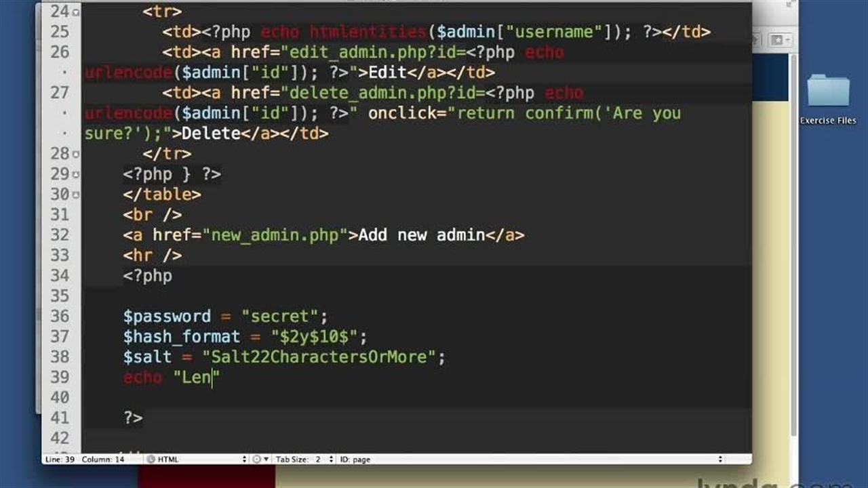
Task: Open the bundle gear menu in status bar
Action: pyautogui.click(x=260, y=460)
